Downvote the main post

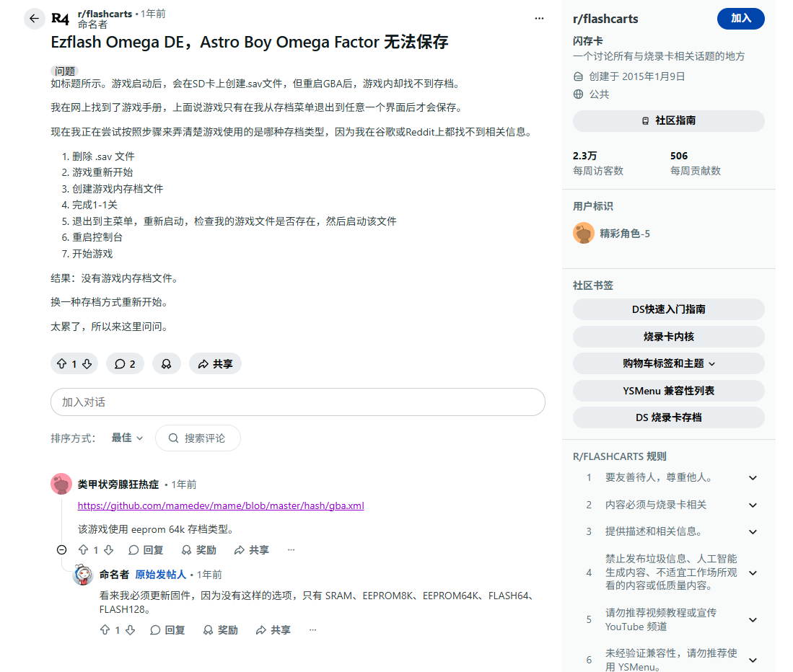pos(87,364)
